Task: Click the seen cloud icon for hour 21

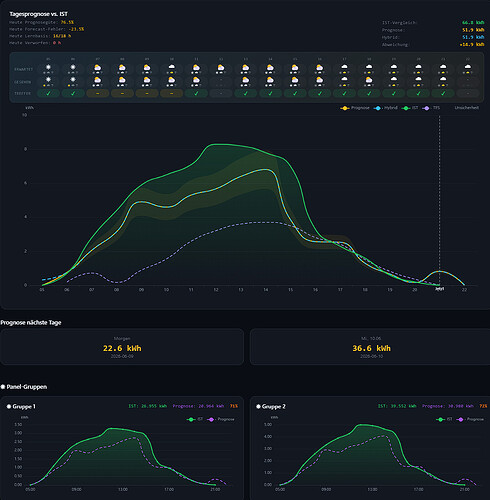Action: (x=443, y=80)
